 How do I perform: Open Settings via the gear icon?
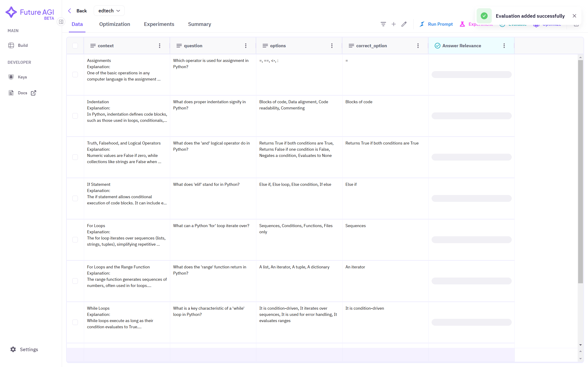click(13, 349)
